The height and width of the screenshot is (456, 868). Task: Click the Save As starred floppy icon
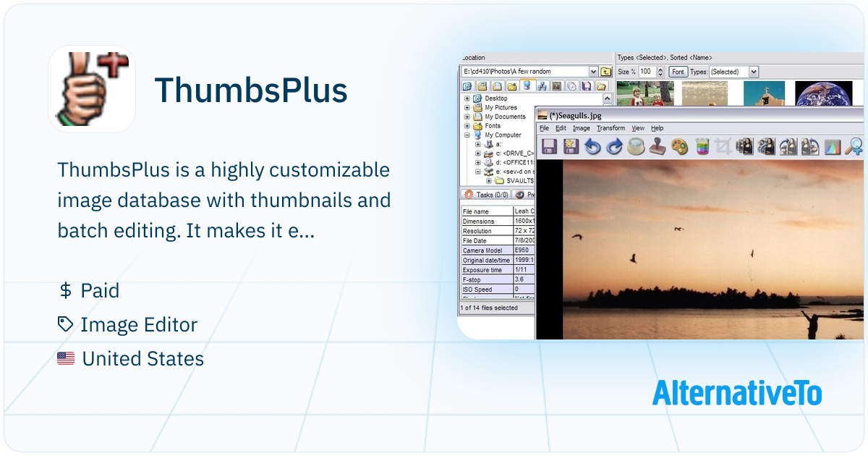pyautogui.click(x=571, y=146)
